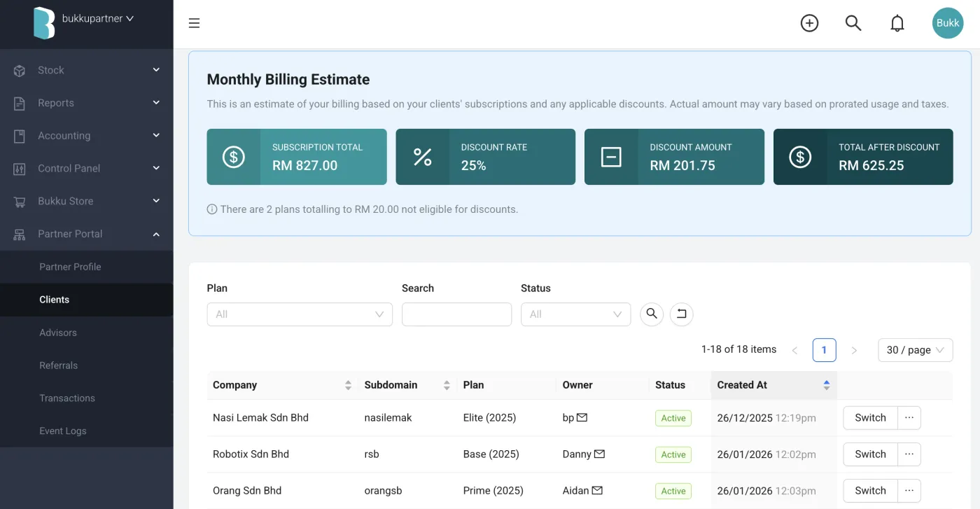Open more options for Robotix Sdn Bhd
Viewport: 980px width, 509px height.
[x=909, y=454]
